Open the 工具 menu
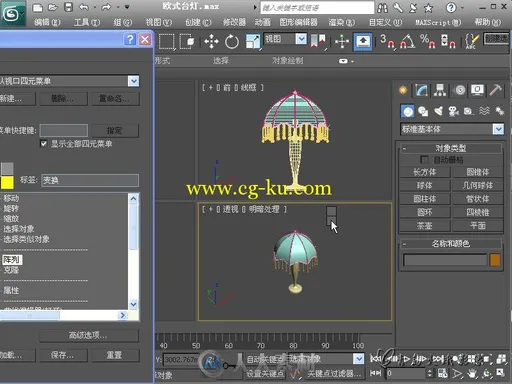The height and width of the screenshot is (384, 512). [x=87, y=22]
